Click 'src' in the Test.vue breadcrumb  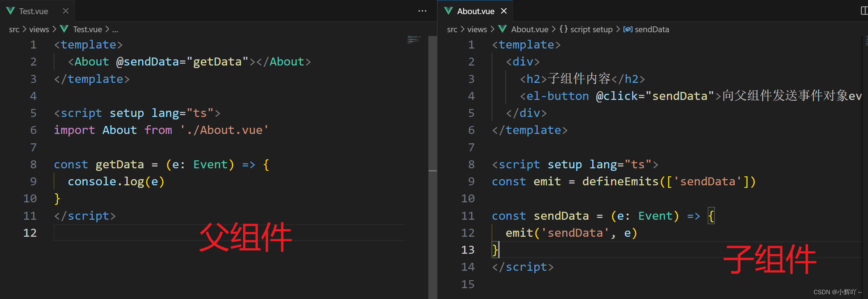pyautogui.click(x=14, y=29)
